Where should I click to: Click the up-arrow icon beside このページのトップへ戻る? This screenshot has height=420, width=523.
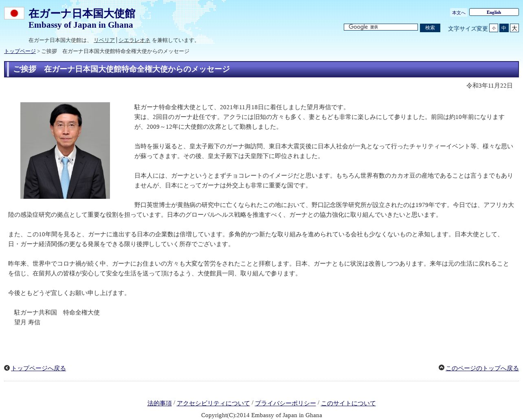click(x=442, y=367)
